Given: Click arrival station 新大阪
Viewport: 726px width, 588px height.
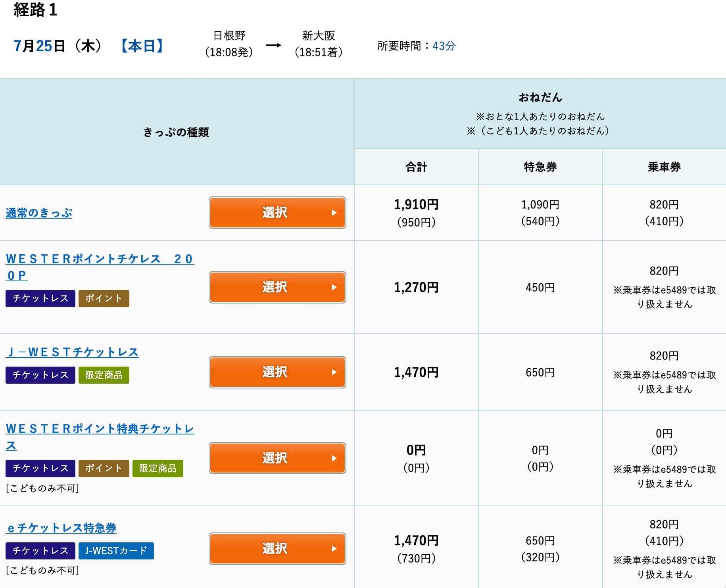Looking at the screenshot, I should 319,36.
